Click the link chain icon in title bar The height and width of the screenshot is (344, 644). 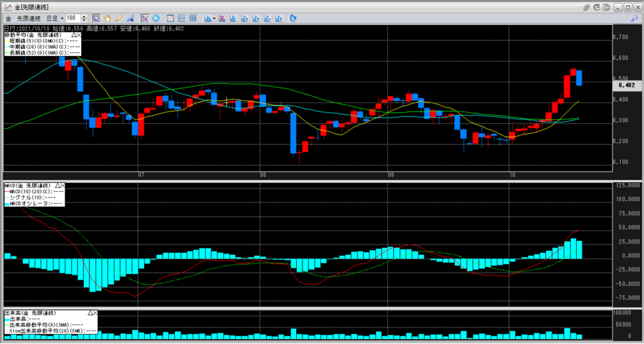(586, 7)
